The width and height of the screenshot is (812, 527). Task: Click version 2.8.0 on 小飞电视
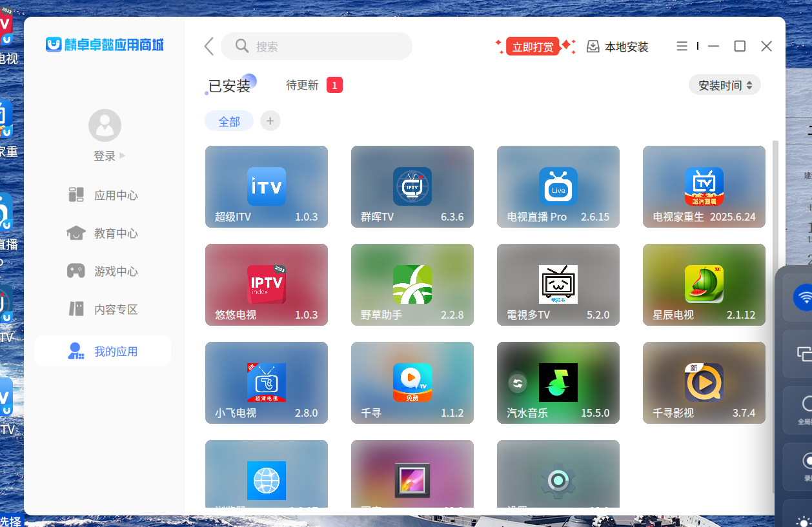coord(307,413)
